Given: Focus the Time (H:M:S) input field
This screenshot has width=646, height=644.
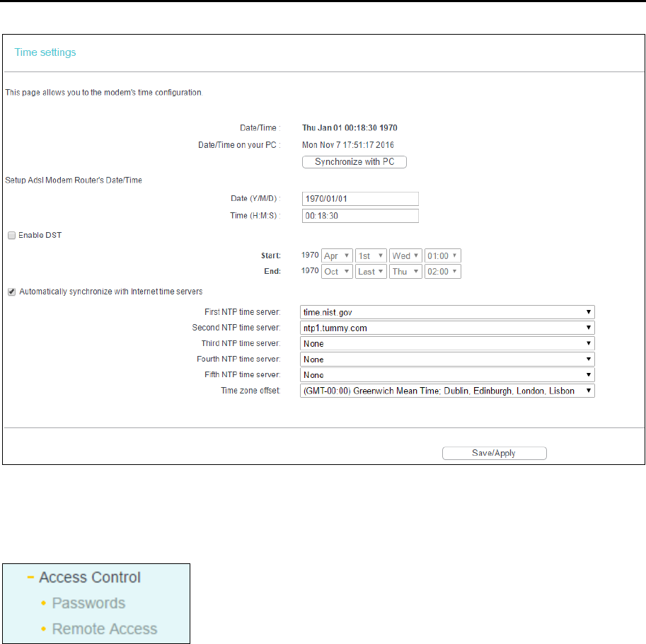Looking at the screenshot, I should (x=360, y=216).
